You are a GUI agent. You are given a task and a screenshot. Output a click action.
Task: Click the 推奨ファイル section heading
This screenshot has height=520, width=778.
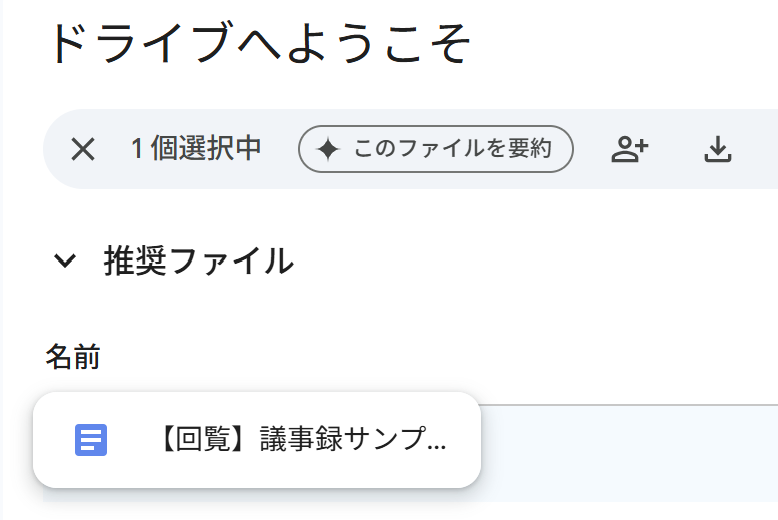198,260
